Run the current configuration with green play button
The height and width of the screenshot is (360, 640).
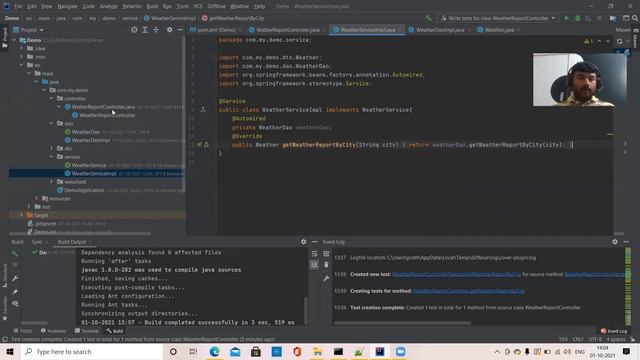pyautogui.click(x=567, y=18)
